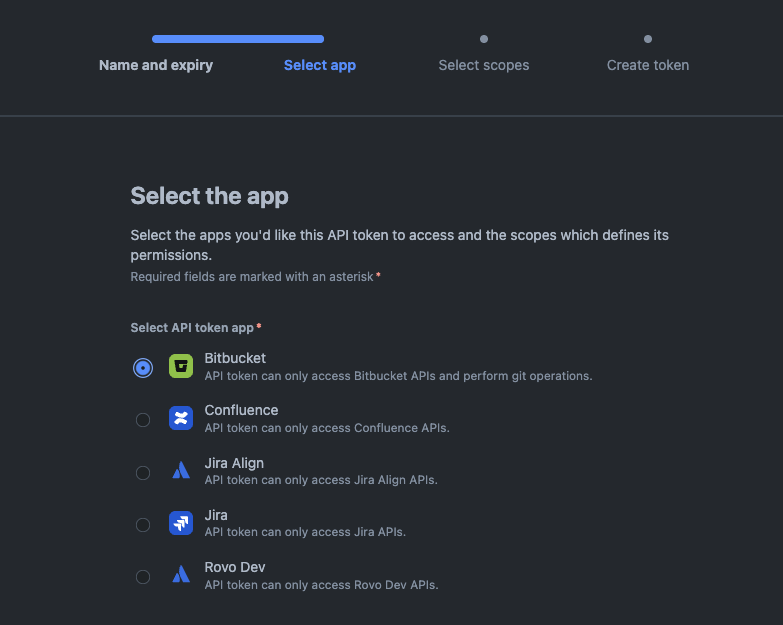Click the Rovo Dev app icon
Screen dimensions: 783x625
click(x=181, y=574)
